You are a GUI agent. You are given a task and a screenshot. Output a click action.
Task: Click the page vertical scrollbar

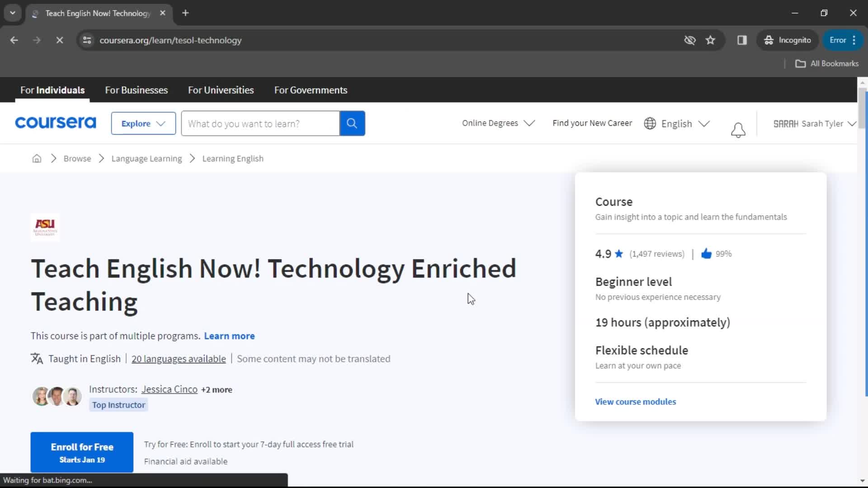tap(862, 108)
